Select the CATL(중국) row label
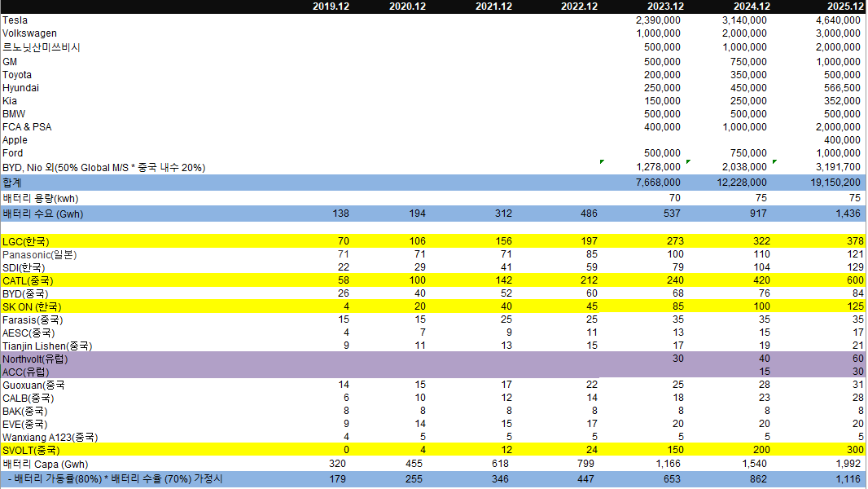This screenshot has height=489, width=868. [28, 281]
